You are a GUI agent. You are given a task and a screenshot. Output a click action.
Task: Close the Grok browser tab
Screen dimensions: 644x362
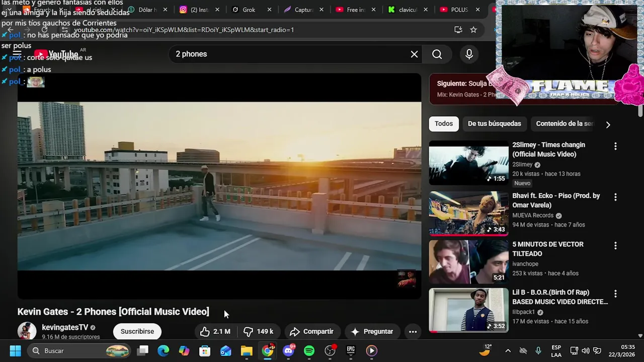point(269,10)
